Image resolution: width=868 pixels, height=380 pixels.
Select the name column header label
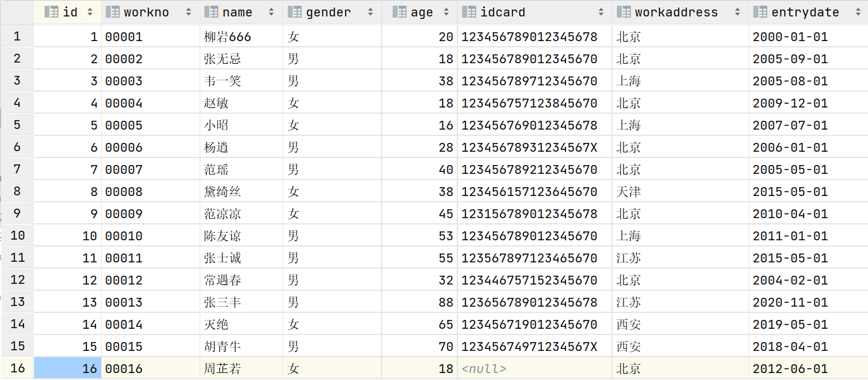tap(238, 12)
